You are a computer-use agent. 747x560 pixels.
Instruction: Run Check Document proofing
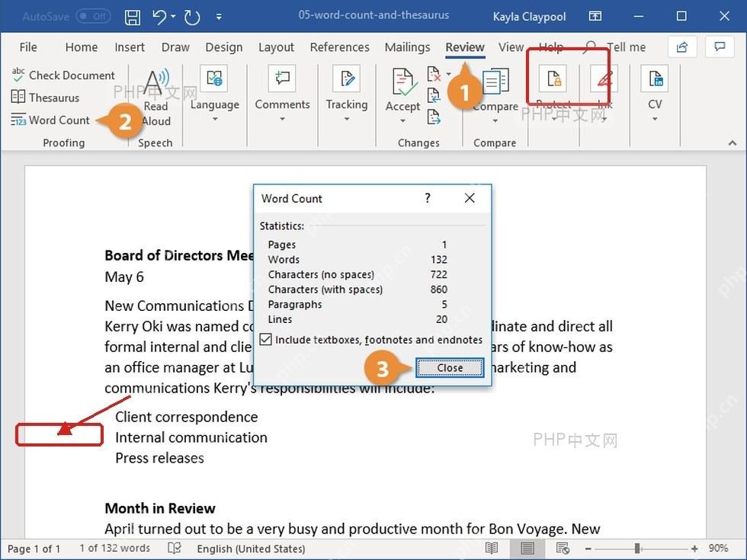(x=63, y=75)
